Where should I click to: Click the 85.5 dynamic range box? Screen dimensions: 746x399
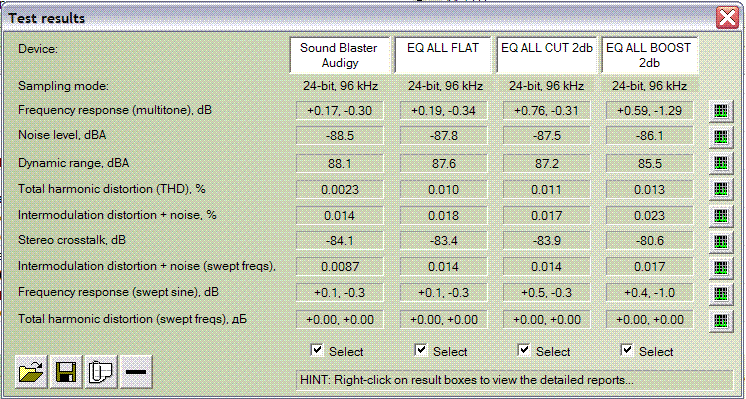click(649, 163)
